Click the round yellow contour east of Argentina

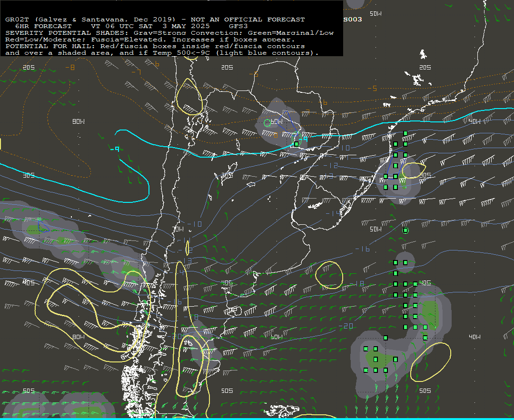pos(329,275)
